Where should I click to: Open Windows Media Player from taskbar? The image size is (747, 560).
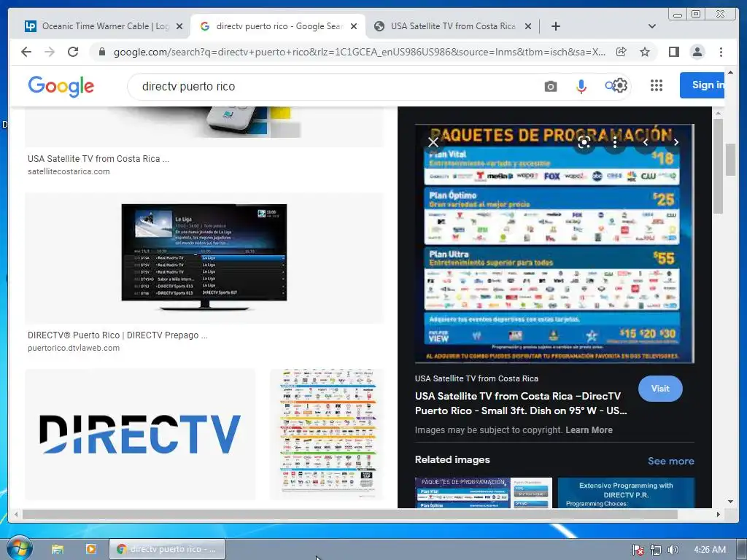click(x=90, y=549)
